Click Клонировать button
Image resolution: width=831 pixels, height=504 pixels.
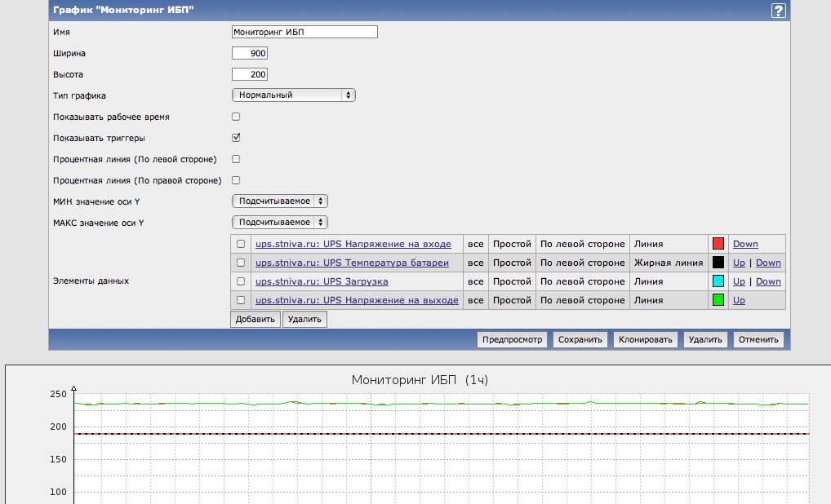(645, 340)
